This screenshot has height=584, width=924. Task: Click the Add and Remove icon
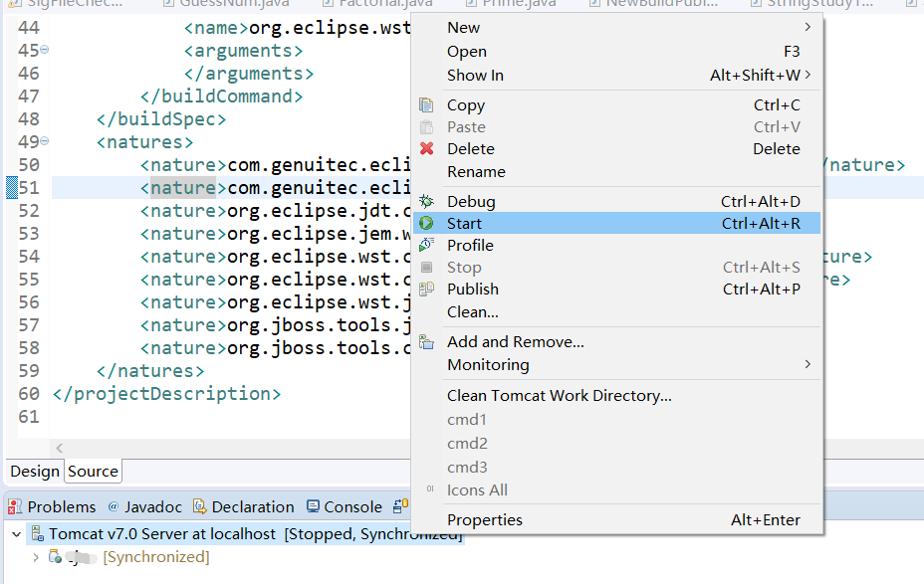[426, 342]
